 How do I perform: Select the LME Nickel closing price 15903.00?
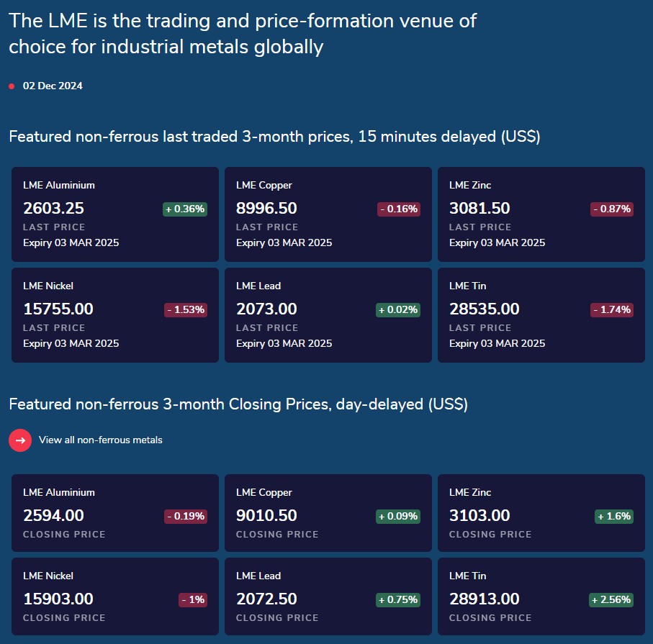[x=58, y=599]
